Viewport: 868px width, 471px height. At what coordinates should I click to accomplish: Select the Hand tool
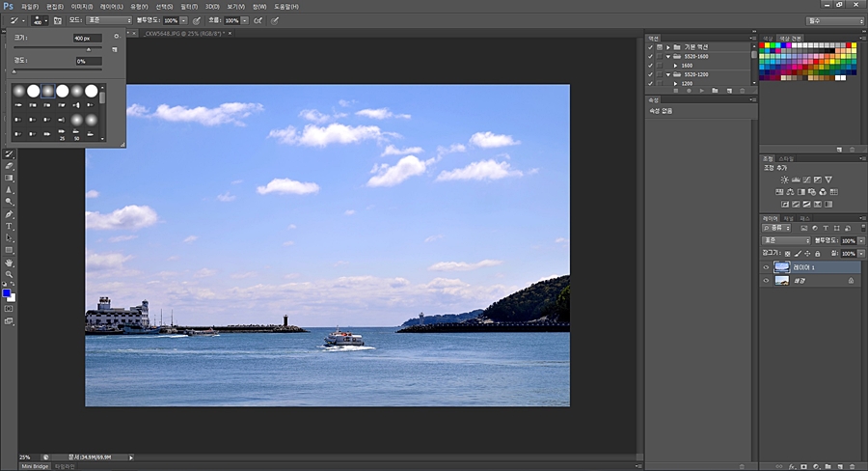pyautogui.click(x=10, y=263)
